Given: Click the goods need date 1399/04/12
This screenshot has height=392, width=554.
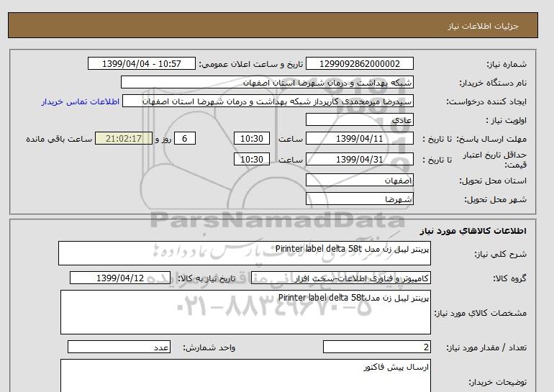Looking at the screenshot, I should (x=120, y=278).
